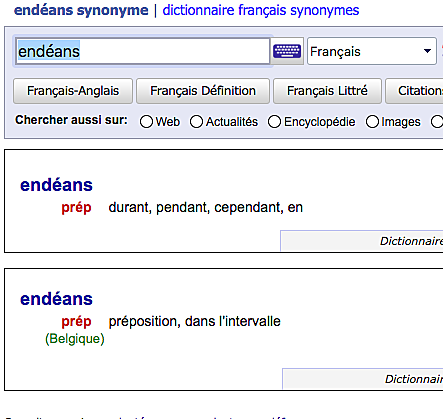Switch to the Français Définition dictionary
This screenshot has height=419, width=443.
tap(203, 91)
